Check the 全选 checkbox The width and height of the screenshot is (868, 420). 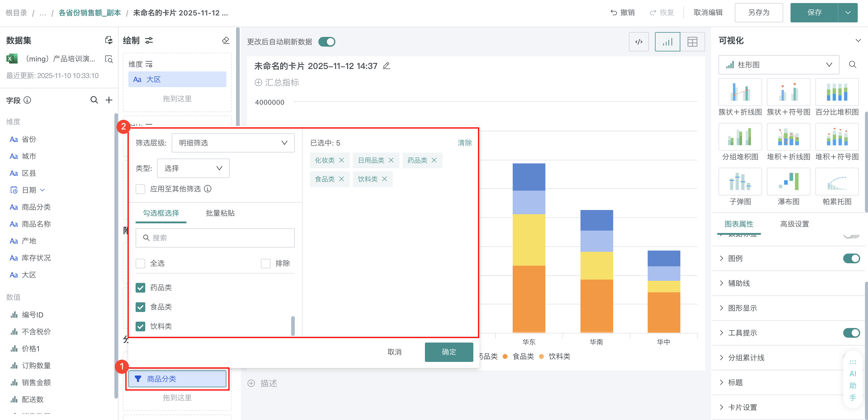click(140, 263)
